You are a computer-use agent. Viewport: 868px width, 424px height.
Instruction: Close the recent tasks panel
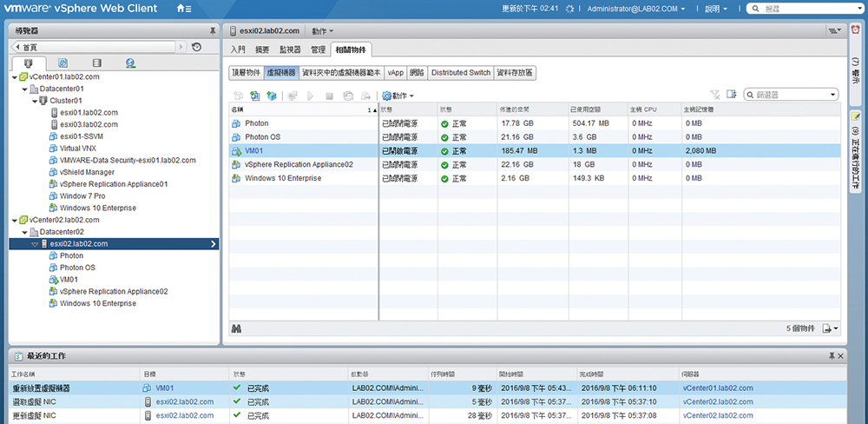click(x=841, y=356)
